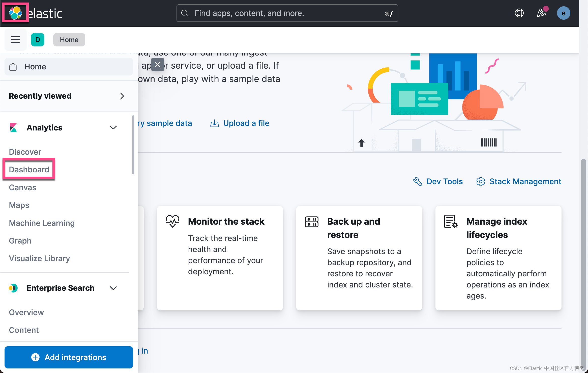Open the newsfeed celebration icon
The image size is (588, 373).
click(541, 13)
